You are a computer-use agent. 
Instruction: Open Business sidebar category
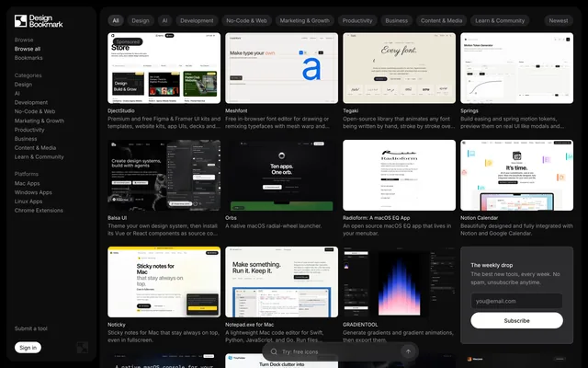pos(26,139)
